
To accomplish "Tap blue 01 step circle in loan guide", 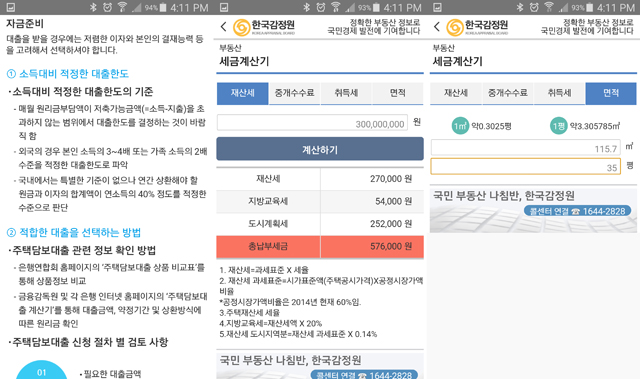I will pos(41,370).
